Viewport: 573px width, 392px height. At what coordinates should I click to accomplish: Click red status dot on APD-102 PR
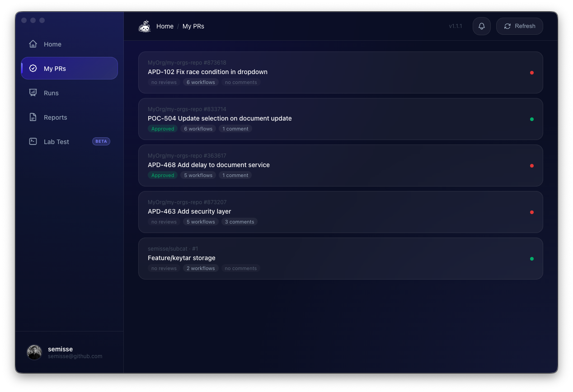coord(532,73)
